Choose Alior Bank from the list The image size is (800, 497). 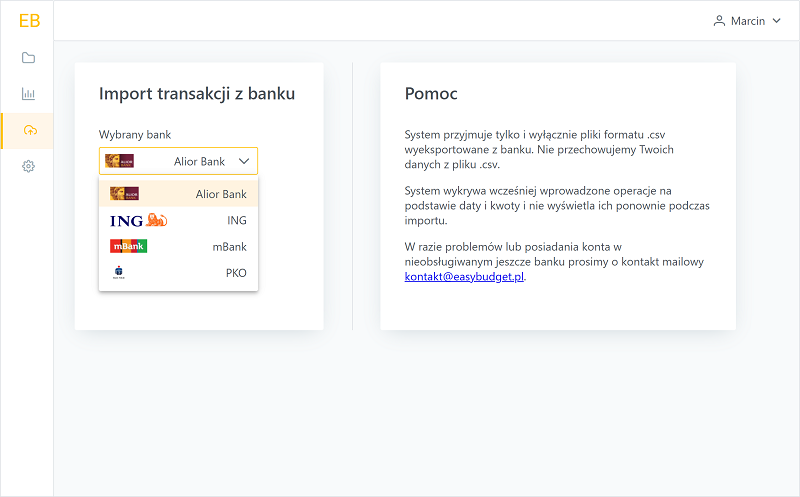179,194
